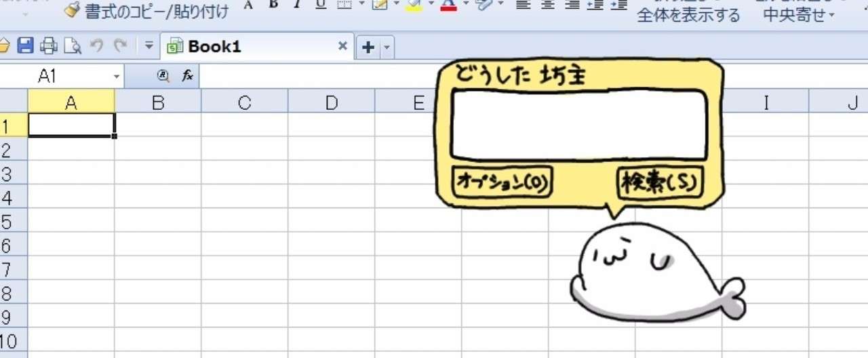Save the workbook with floppy icon
The image size is (868, 358).
25,46
